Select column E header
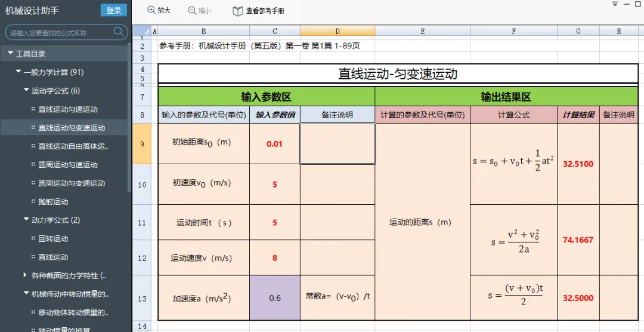This screenshot has width=644, height=332. click(423, 31)
